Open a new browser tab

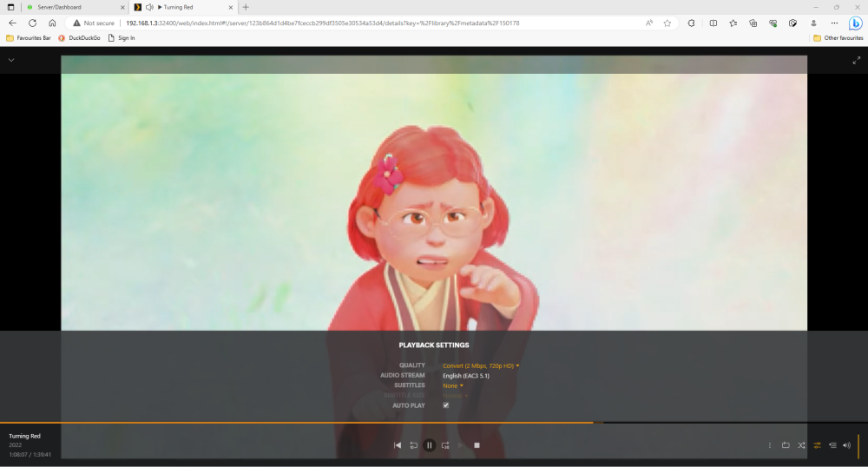click(246, 7)
